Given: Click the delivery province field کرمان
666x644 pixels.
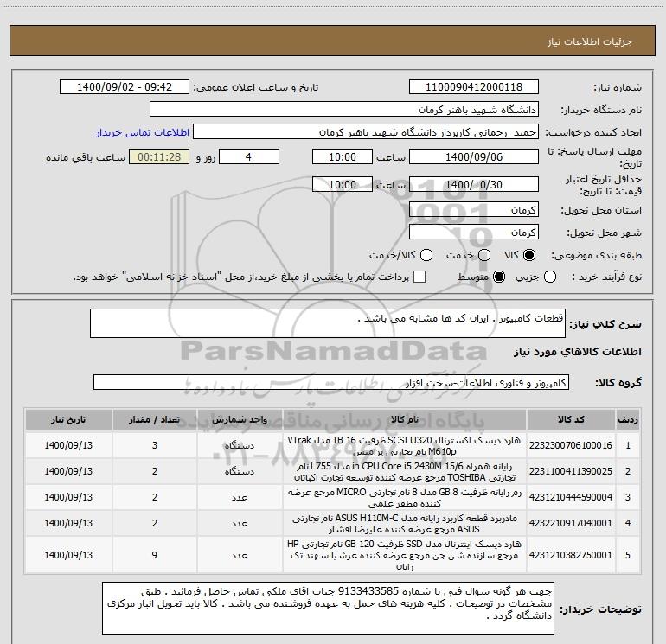Looking at the screenshot, I should pyautogui.click(x=474, y=210).
